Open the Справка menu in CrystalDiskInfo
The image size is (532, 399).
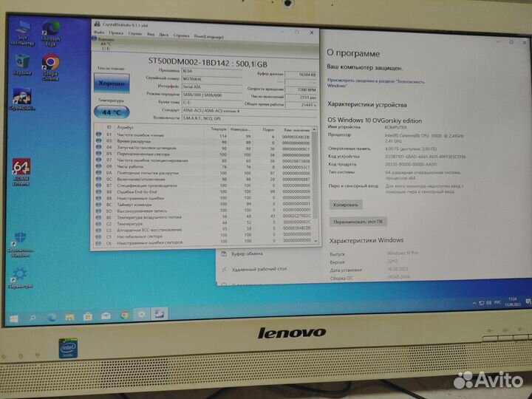(181, 35)
